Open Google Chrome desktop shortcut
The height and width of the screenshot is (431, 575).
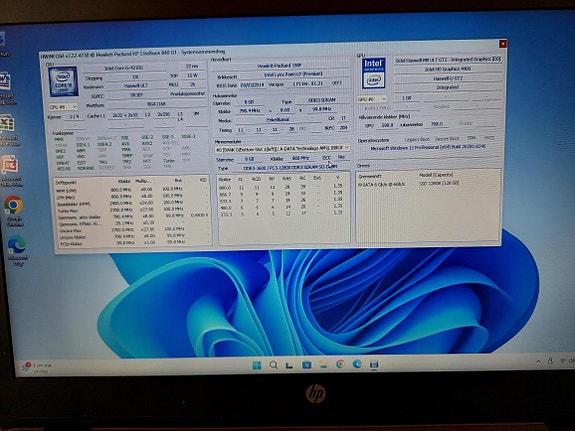tap(13, 205)
